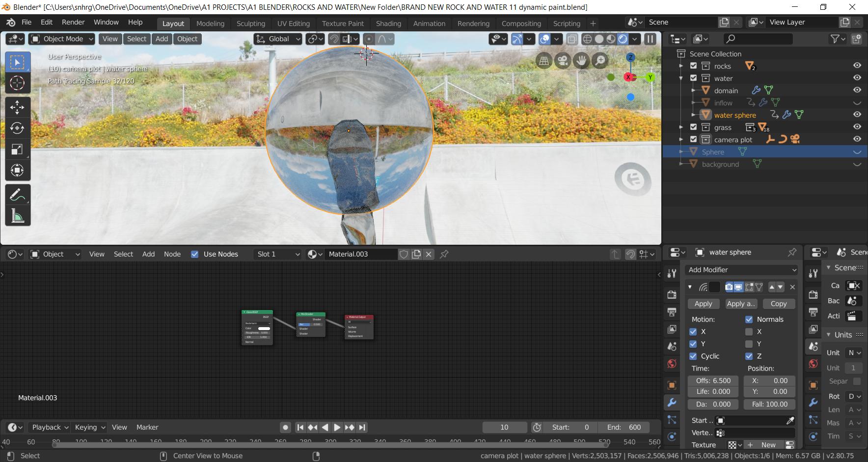Viewport: 868px width, 462px height.
Task: Open the node editor Node menu
Action: click(x=172, y=254)
